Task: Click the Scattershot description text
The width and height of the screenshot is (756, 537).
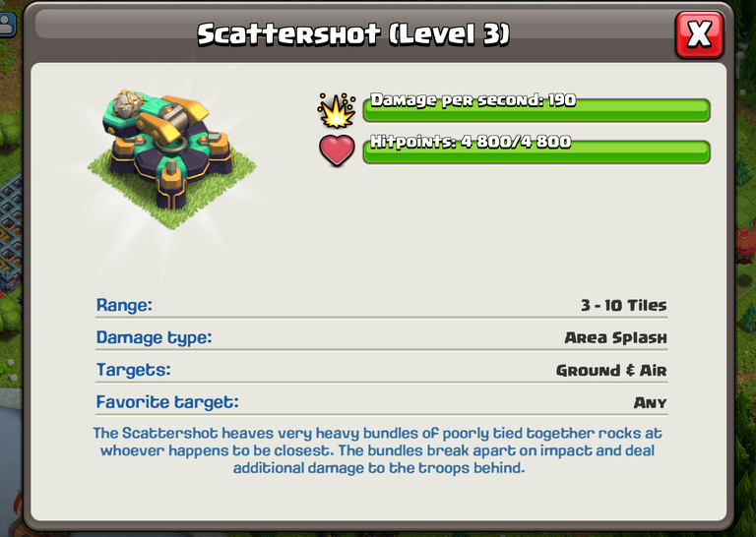Action: pos(378,450)
